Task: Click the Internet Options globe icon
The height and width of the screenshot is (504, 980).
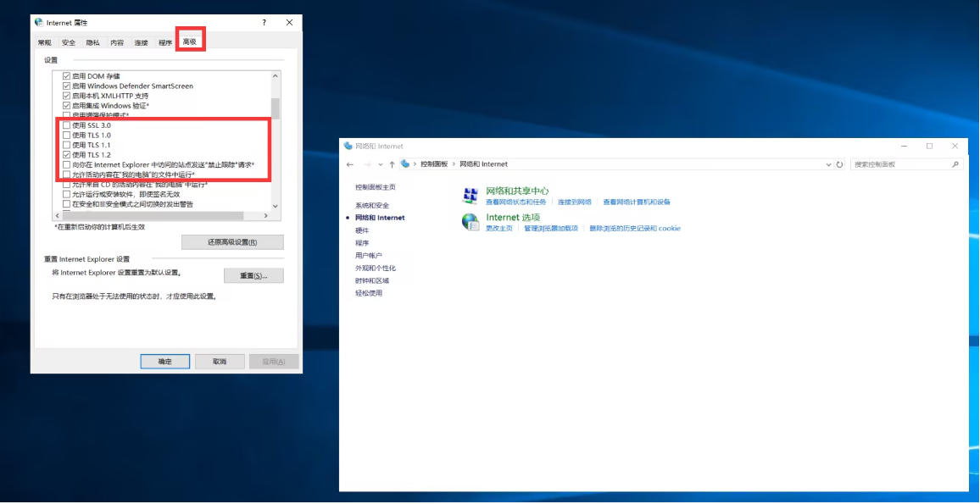Action: point(470,222)
